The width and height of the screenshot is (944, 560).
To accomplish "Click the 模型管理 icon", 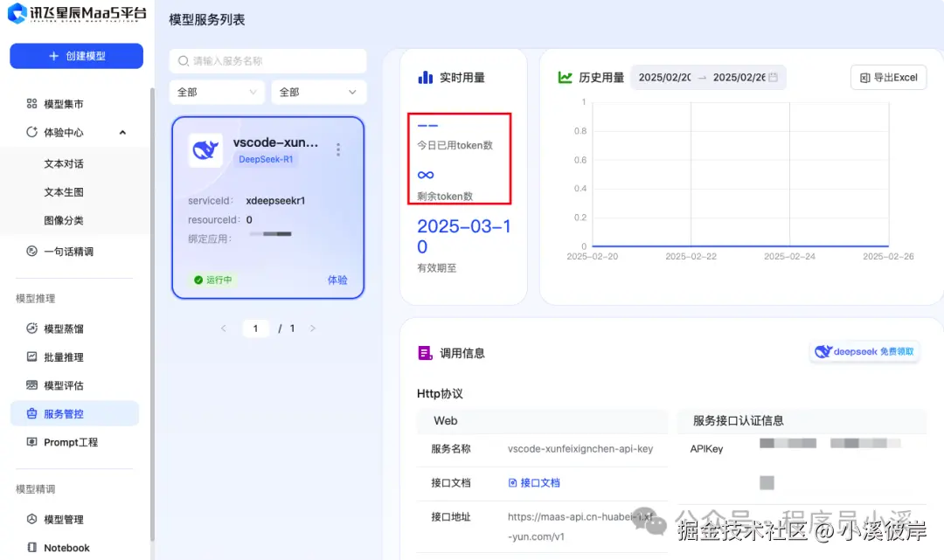I will click(x=32, y=518).
